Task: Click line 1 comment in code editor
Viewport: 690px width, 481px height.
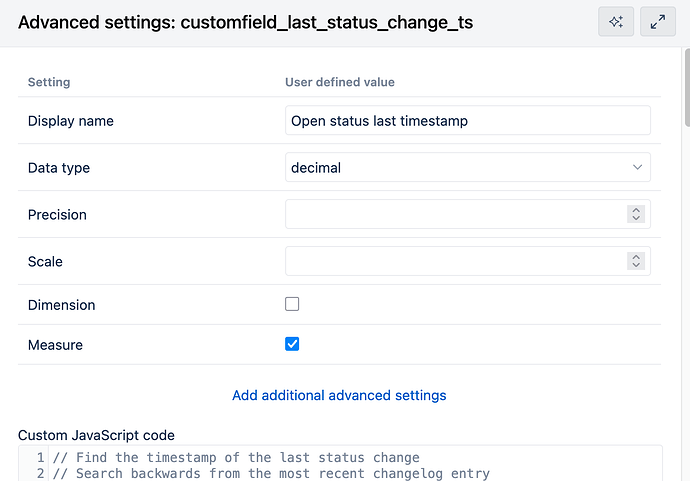Action: [x=235, y=458]
